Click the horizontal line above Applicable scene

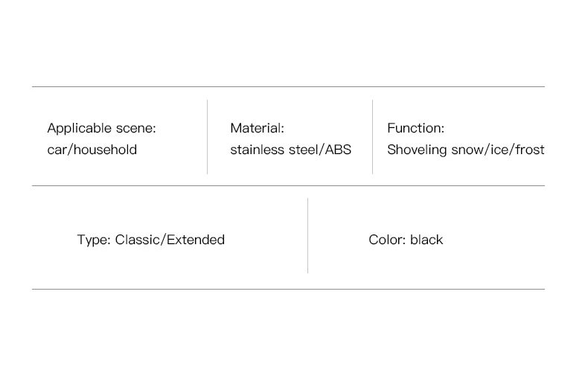[x=288, y=86]
